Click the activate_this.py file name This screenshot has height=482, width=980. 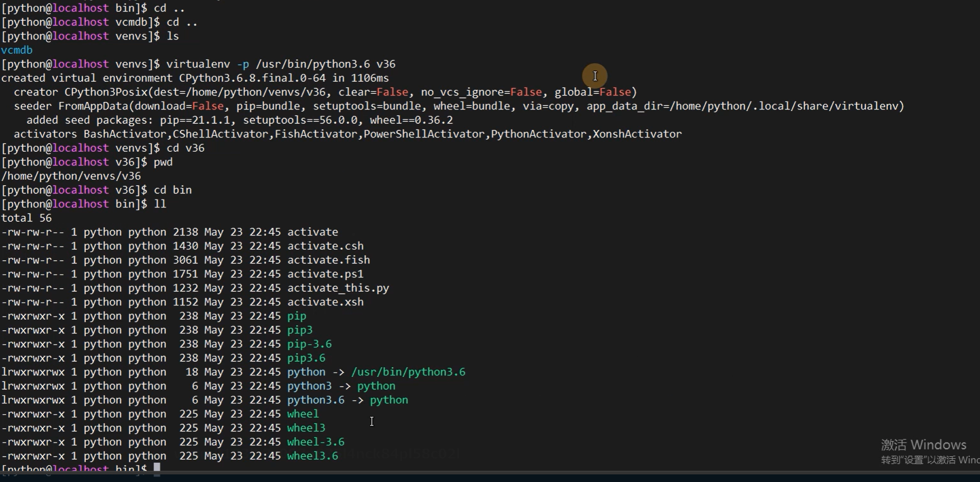coord(338,288)
